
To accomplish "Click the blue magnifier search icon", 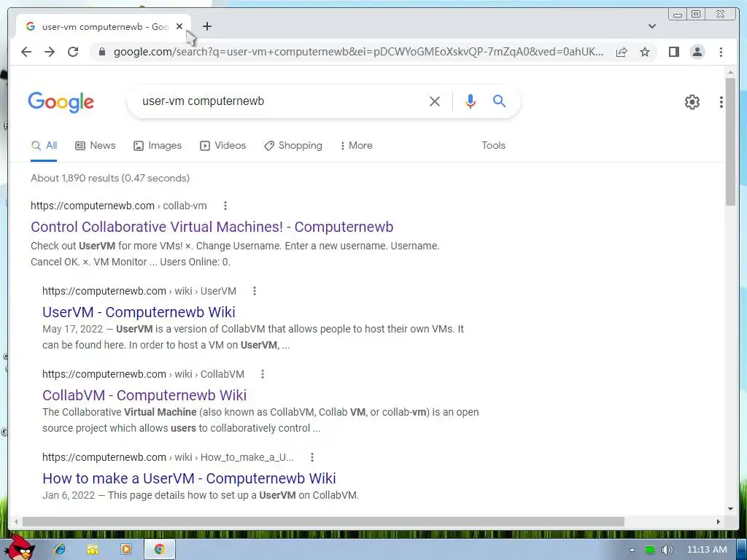I will [x=499, y=101].
